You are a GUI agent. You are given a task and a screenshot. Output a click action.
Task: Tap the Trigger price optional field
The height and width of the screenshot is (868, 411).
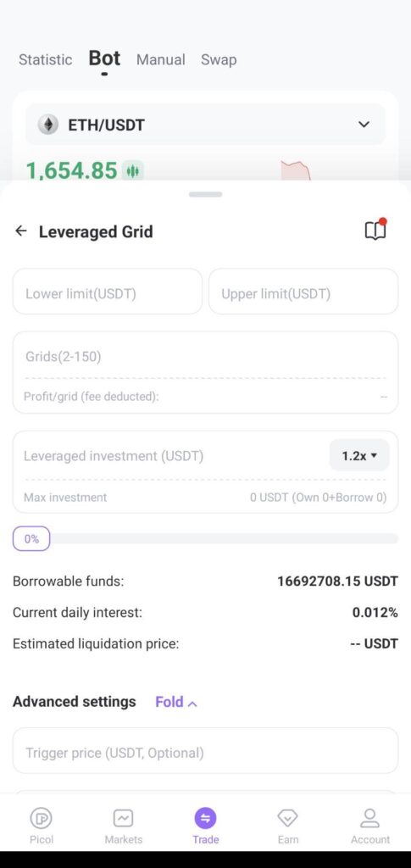205,751
